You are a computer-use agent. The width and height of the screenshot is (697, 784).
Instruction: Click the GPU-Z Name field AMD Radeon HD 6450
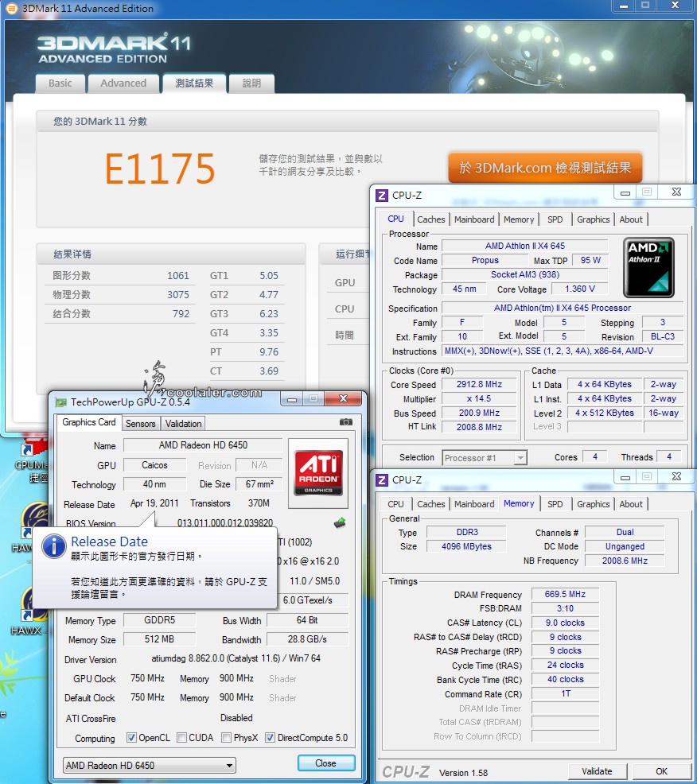[203, 445]
